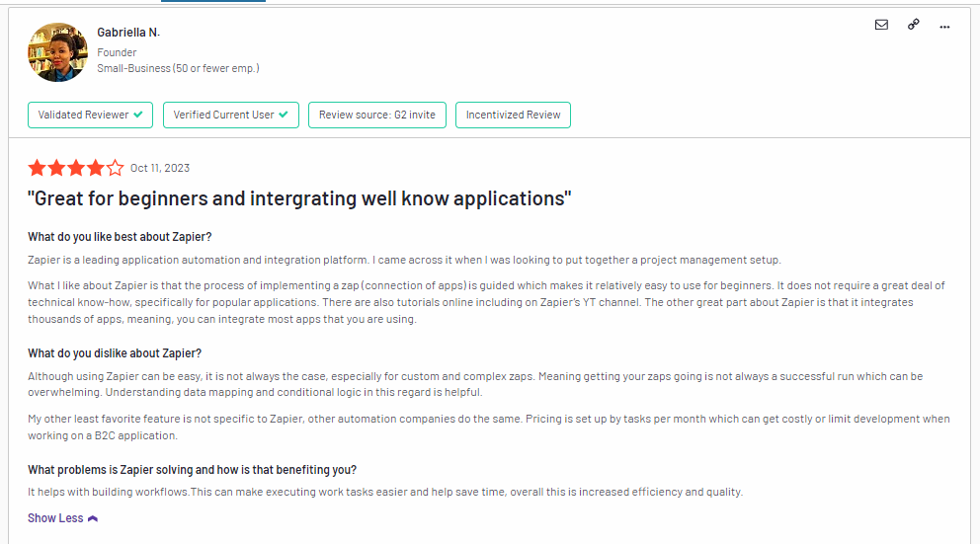
Task: Click the green check in Validated Reviewer
Action: pos(138,115)
